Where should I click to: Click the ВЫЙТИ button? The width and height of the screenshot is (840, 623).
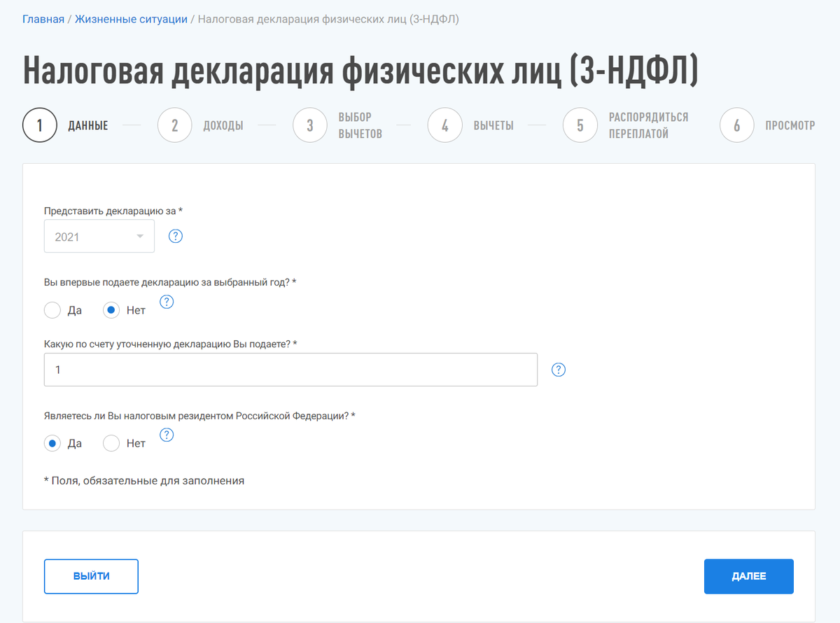pos(91,576)
